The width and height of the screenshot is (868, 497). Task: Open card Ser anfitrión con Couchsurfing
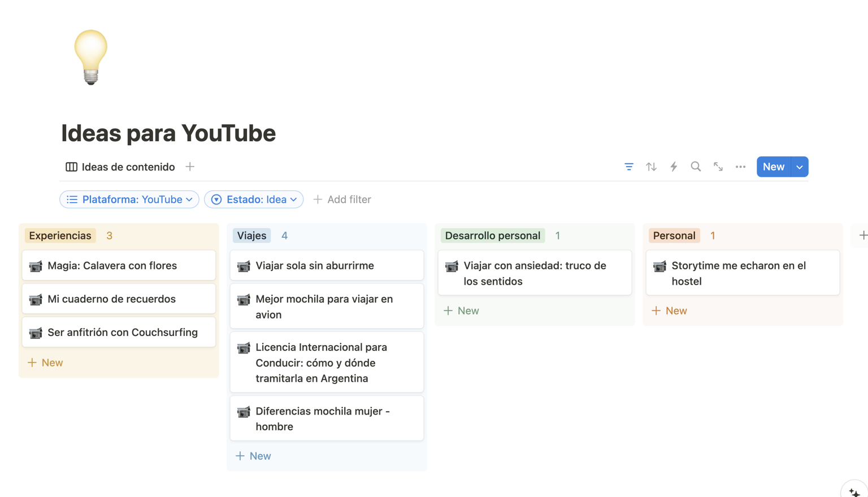(x=119, y=332)
